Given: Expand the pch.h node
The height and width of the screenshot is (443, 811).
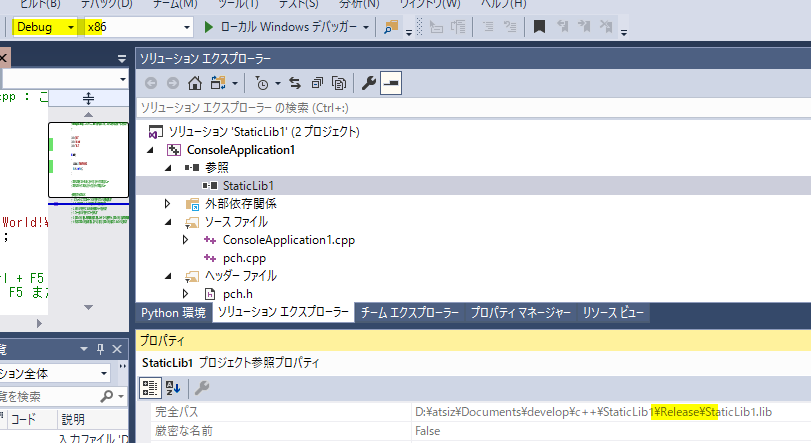Looking at the screenshot, I should point(185,294).
